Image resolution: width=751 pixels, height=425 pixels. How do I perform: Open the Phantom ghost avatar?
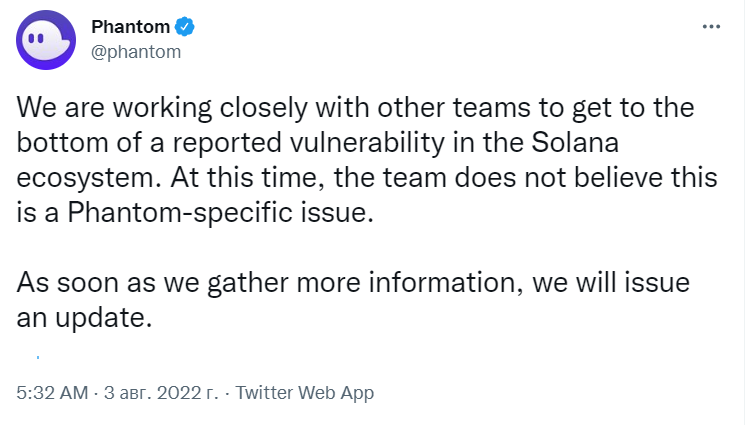click(x=46, y=40)
